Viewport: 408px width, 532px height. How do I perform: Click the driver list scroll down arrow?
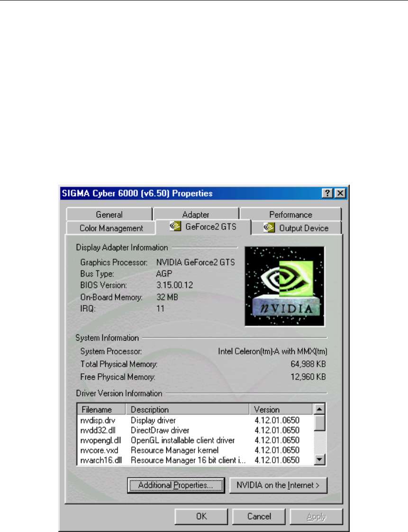coord(319,460)
